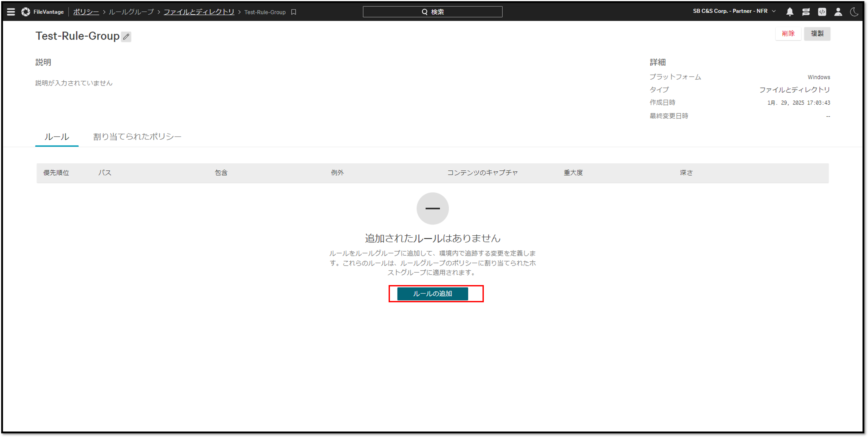Click the Falcon logo icon
The width and height of the screenshot is (868, 437).
[x=26, y=12]
